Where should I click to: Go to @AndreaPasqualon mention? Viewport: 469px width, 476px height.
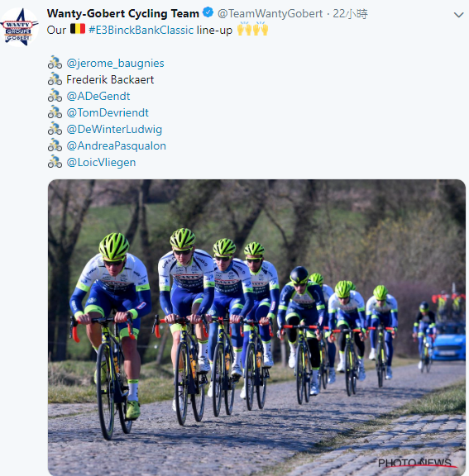pos(116,146)
